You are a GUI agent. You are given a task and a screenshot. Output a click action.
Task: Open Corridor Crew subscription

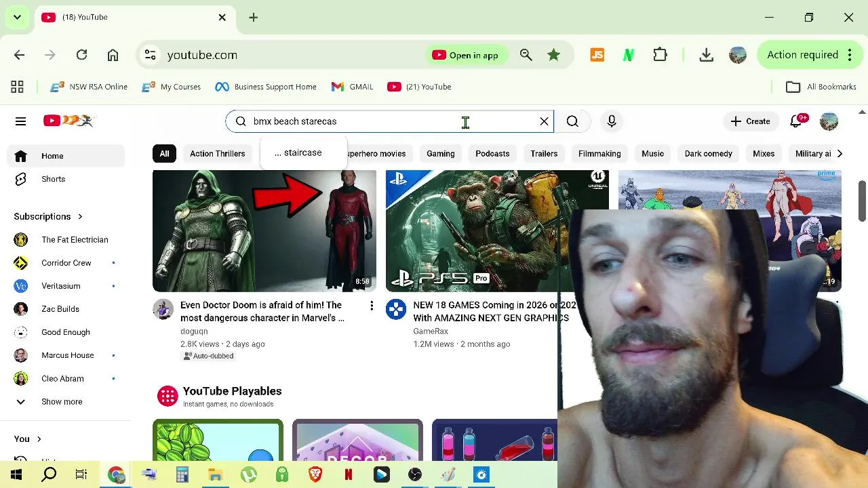tap(66, 263)
